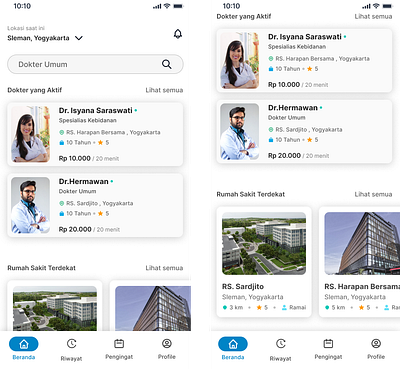Click briefcase experience icon on Dr.Hermawan, left screen
The height and width of the screenshot is (369, 400).
[x=61, y=213]
